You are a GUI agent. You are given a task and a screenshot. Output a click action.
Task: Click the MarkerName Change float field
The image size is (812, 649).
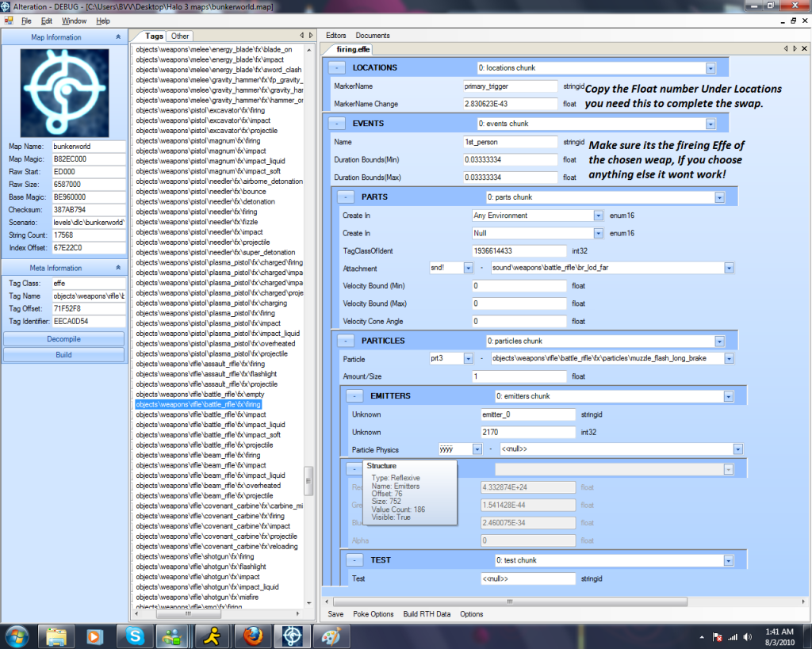point(510,104)
